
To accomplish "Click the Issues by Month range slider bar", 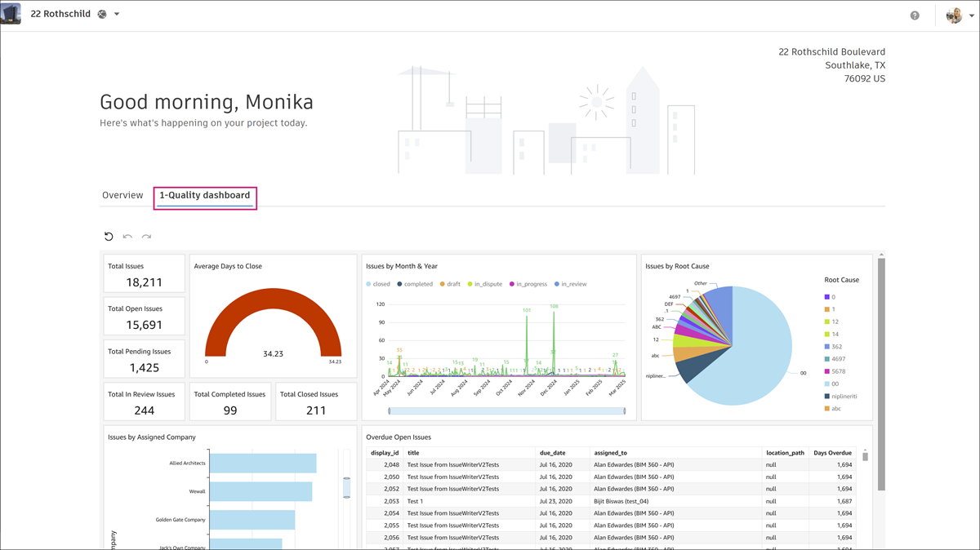I will pos(506,411).
